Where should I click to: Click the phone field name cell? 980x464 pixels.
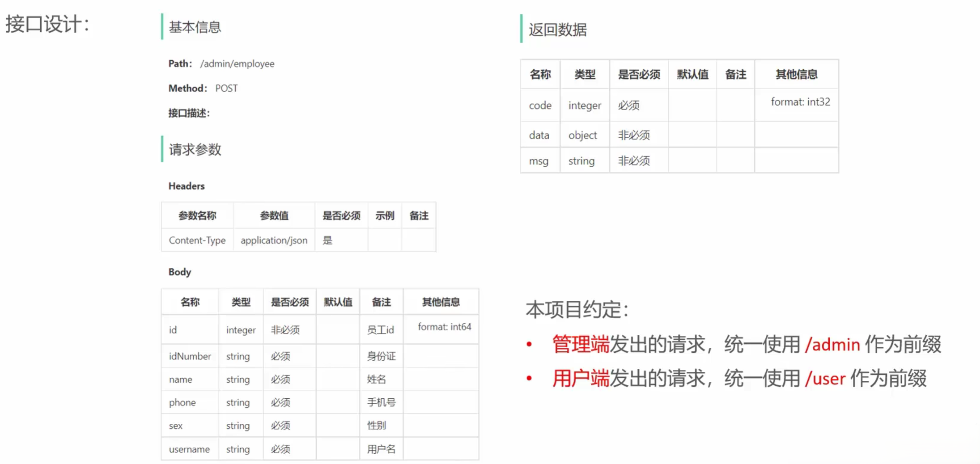pyautogui.click(x=182, y=402)
